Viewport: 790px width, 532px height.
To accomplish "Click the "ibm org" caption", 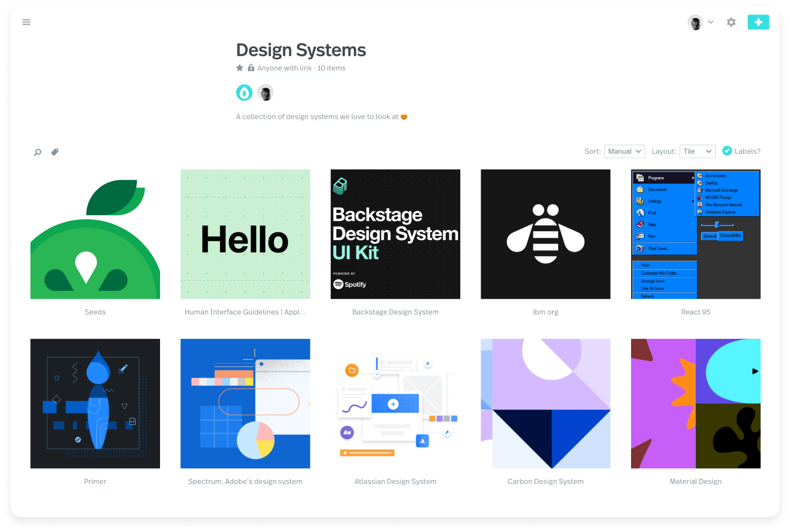I will pyautogui.click(x=545, y=312).
